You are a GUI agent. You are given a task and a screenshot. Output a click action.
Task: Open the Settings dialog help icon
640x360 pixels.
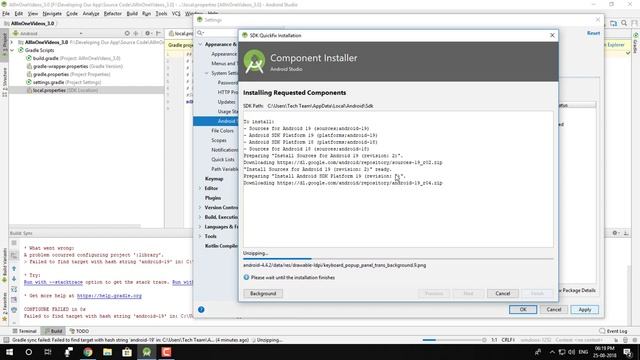[201, 309]
